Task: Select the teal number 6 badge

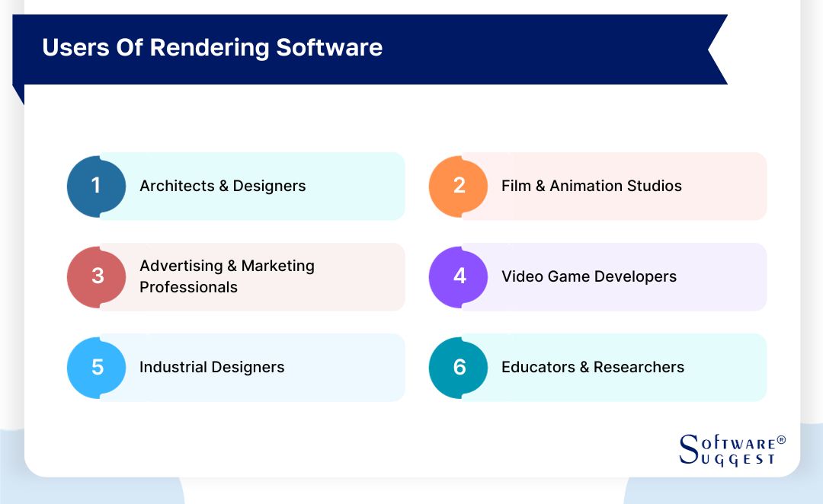Action: click(459, 367)
